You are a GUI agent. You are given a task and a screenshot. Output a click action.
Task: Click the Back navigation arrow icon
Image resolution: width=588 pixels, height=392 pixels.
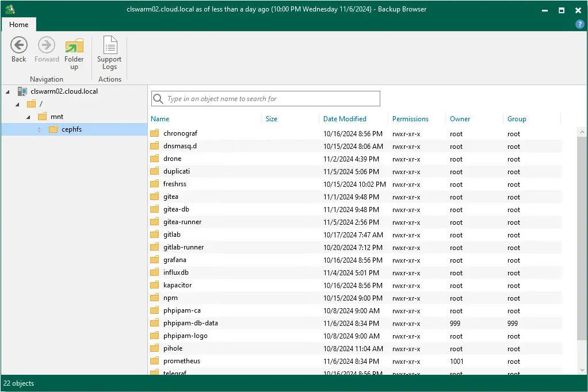(x=19, y=45)
